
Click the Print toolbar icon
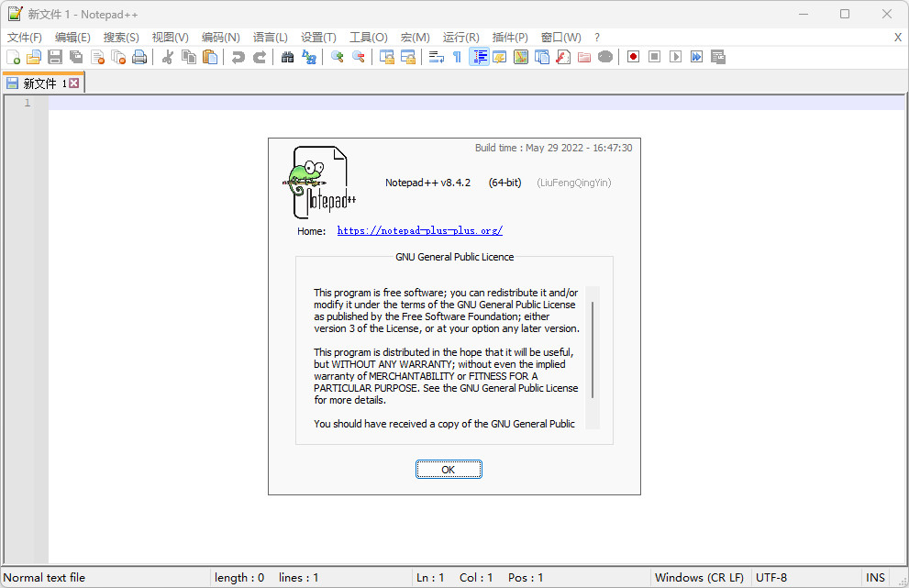[139, 56]
